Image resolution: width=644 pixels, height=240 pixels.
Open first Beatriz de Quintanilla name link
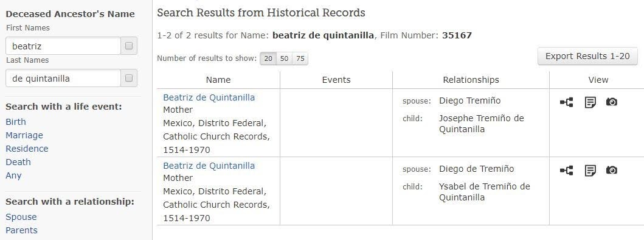[x=209, y=97]
